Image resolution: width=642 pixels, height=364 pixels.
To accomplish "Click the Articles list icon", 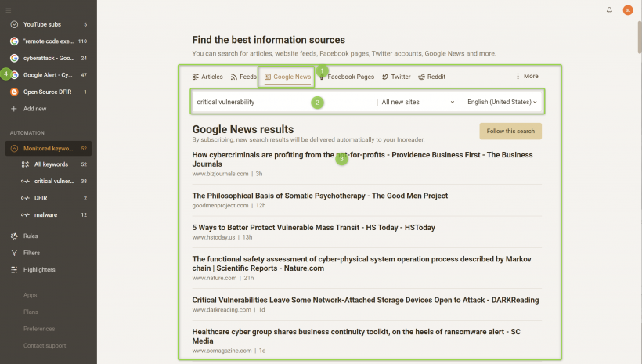I will tap(195, 77).
